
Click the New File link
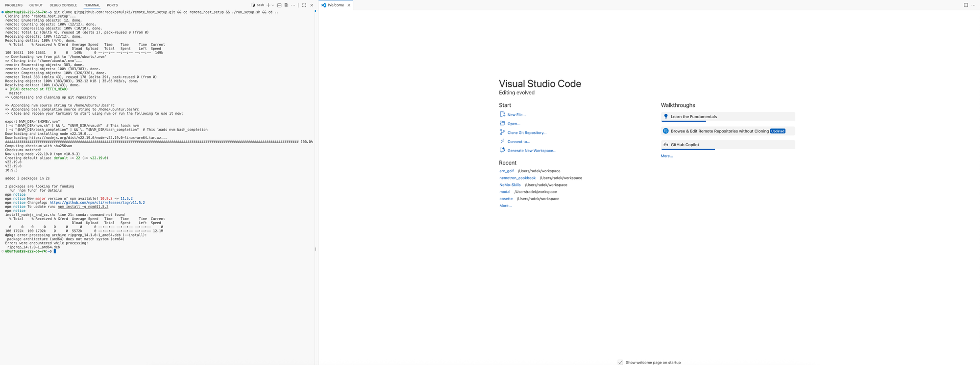(x=516, y=115)
